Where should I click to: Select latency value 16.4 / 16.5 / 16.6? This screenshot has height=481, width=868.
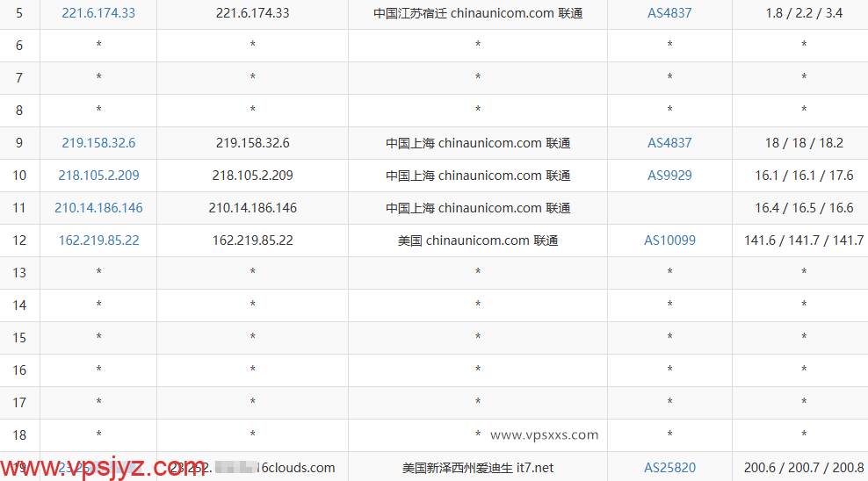coord(804,208)
